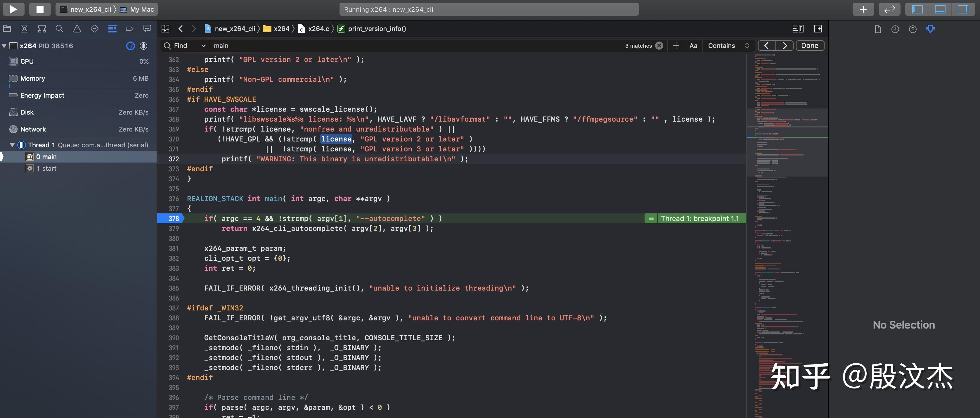Viewport: 980px width, 418px height.
Task: Open the related items grid icon
Action: coord(165,29)
